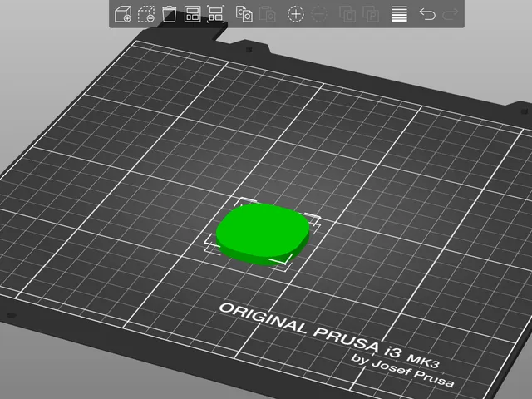Click the Add object toolbar icon

coord(123,14)
